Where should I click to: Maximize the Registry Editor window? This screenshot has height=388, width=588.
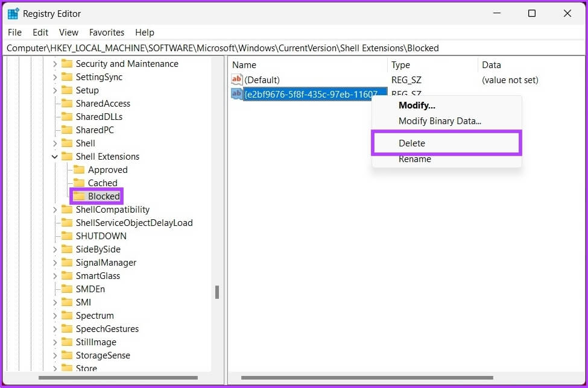[x=532, y=13]
